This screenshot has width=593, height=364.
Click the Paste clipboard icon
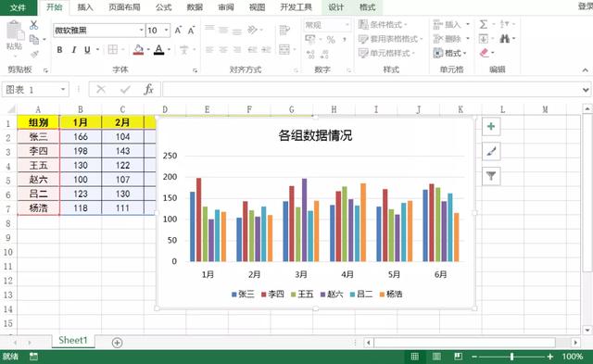tap(15, 31)
